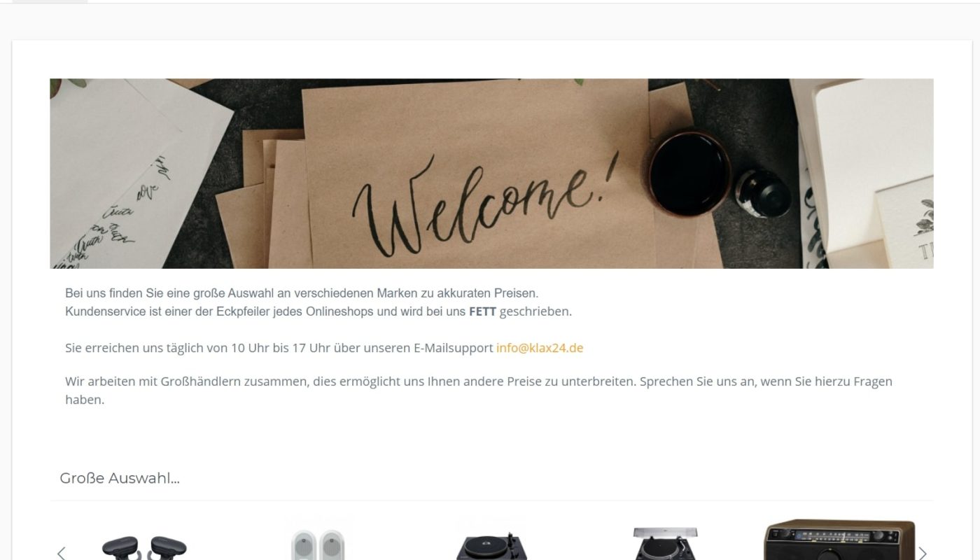Click the "Wir arbeiten mit Großhändlern" paragraph
The height and width of the screenshot is (560, 980).
coord(479,391)
